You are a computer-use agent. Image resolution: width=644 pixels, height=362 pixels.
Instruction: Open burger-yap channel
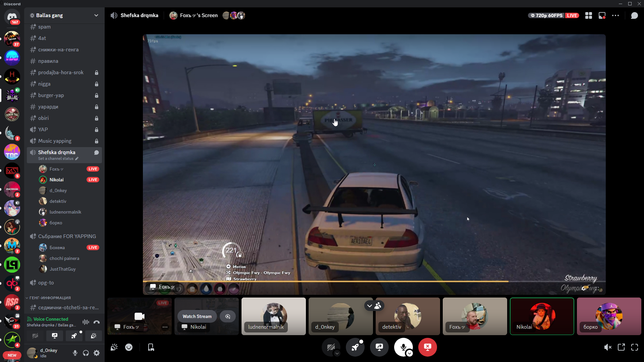(64, 95)
